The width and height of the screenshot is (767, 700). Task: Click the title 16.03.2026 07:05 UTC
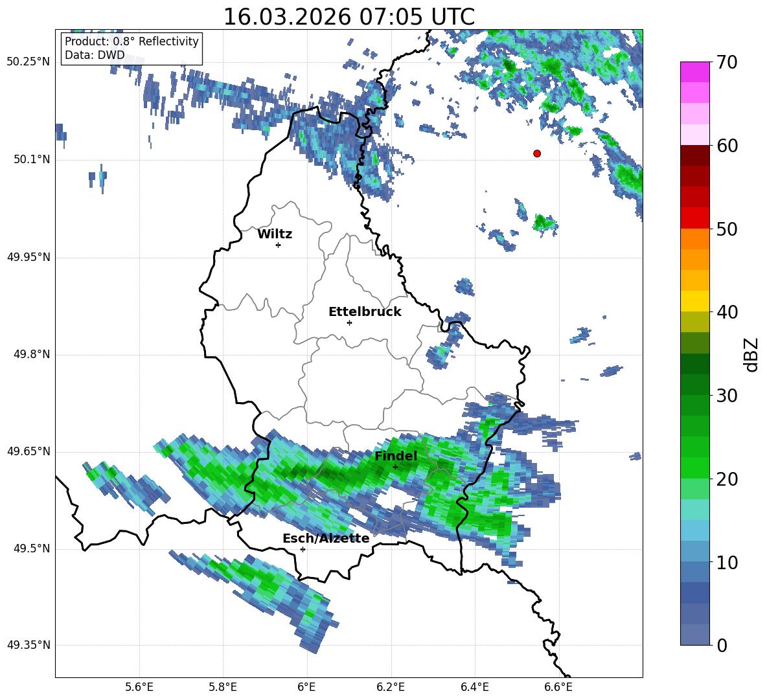click(x=349, y=17)
